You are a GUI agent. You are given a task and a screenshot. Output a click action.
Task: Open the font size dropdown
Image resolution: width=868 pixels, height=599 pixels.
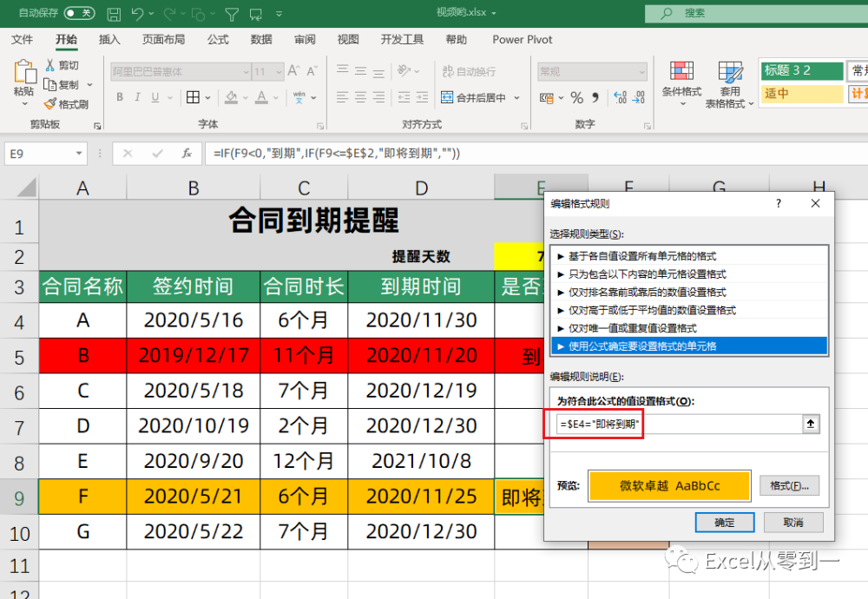(279, 72)
